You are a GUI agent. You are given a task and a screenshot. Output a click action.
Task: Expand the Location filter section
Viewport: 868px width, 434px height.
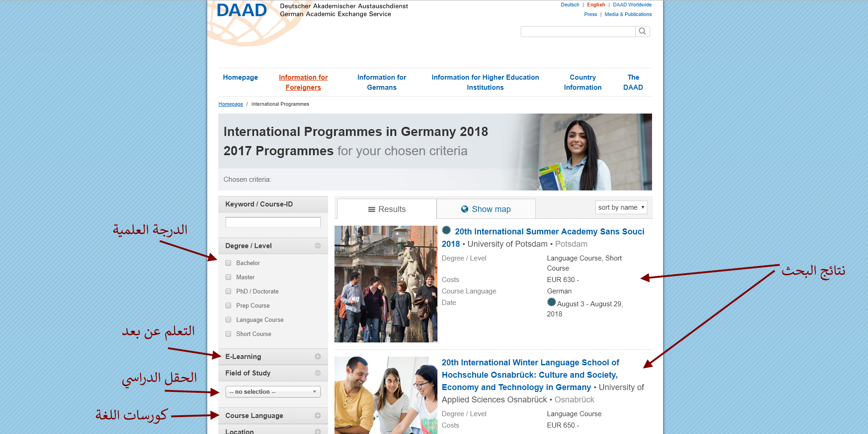[318, 431]
